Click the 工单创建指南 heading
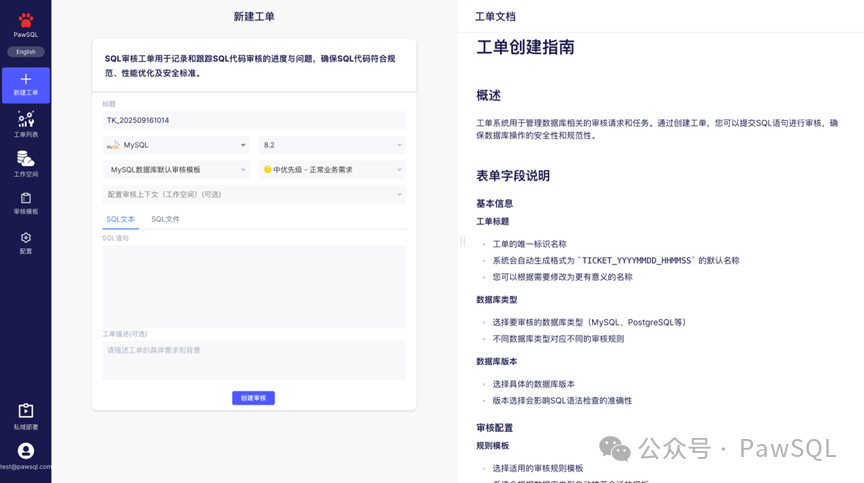This screenshot has height=483, width=864. point(525,47)
